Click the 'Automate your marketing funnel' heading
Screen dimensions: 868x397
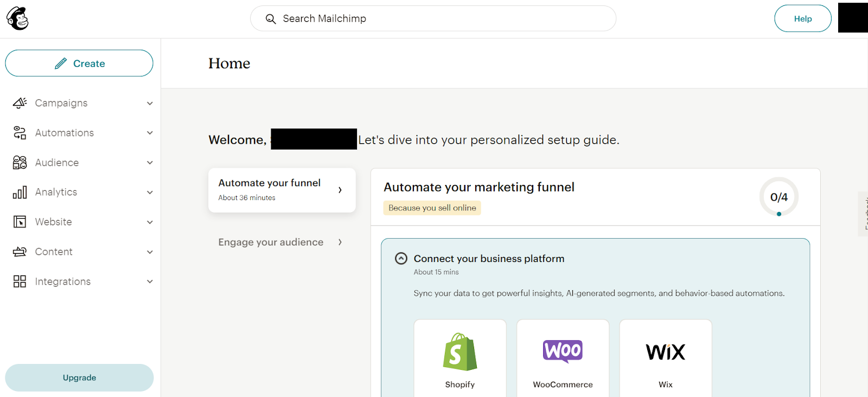pyautogui.click(x=479, y=187)
